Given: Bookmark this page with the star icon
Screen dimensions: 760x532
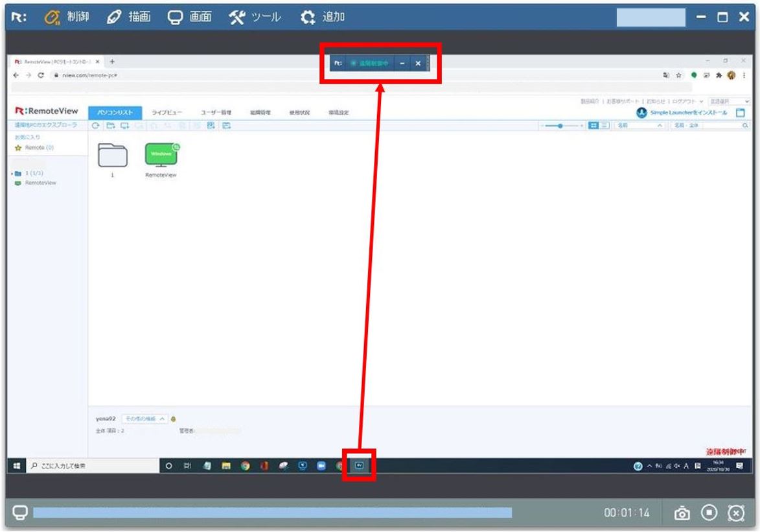Looking at the screenshot, I should tap(679, 75).
